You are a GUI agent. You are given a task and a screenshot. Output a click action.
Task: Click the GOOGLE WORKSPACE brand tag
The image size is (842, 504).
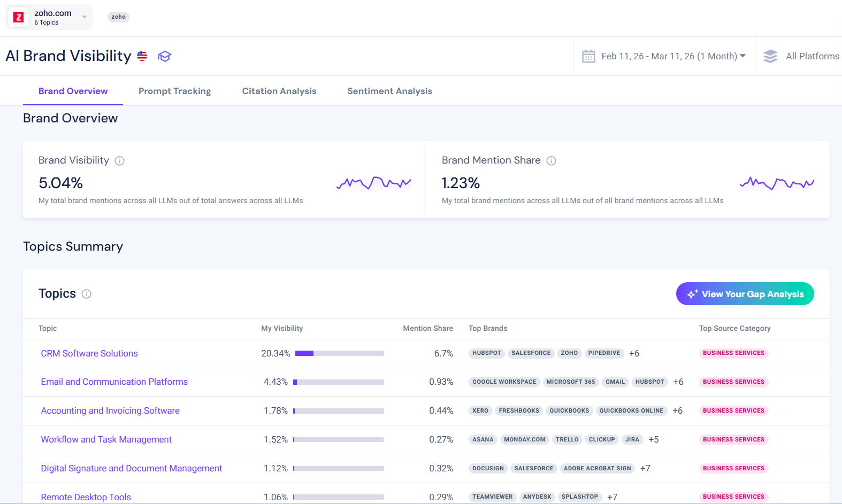tap(504, 382)
